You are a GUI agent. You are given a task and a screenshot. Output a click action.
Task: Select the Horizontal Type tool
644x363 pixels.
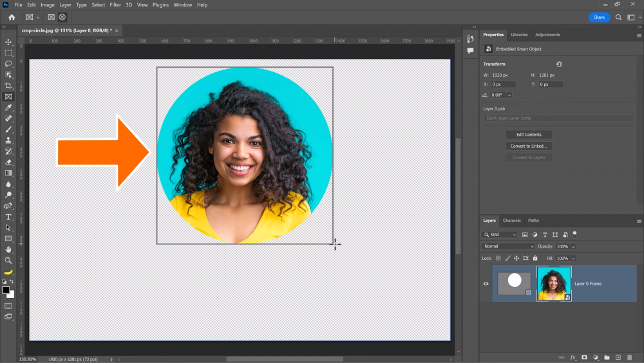[8, 217]
